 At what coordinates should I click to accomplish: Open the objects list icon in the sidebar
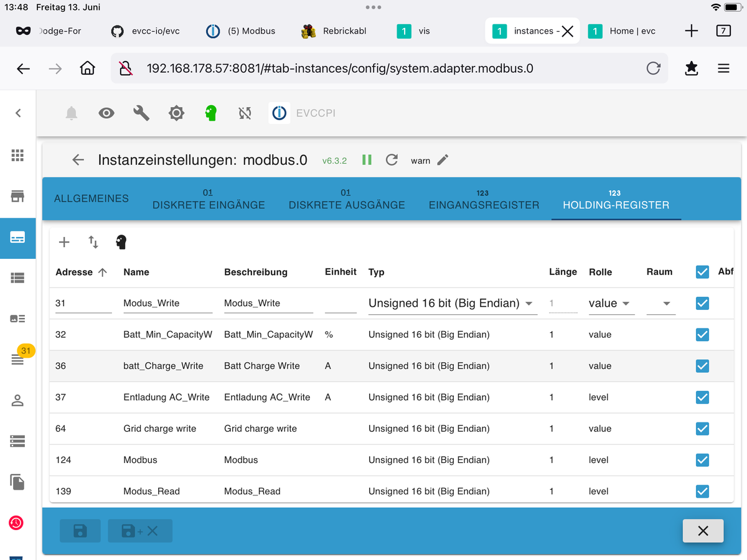pyautogui.click(x=17, y=278)
